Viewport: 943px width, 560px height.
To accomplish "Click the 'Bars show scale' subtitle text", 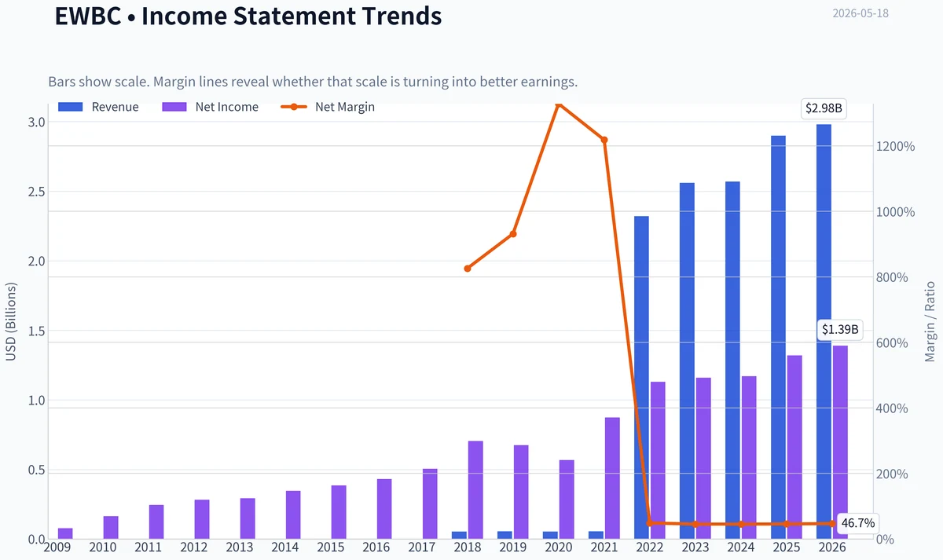I will click(313, 82).
